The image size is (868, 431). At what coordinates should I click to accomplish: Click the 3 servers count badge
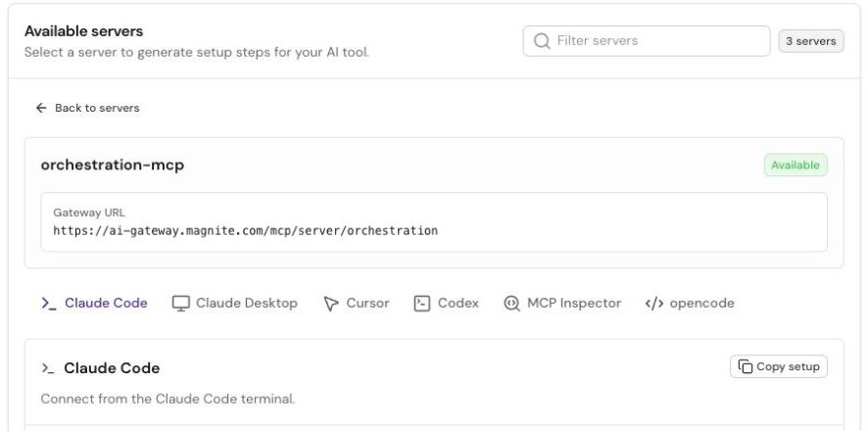pos(811,41)
